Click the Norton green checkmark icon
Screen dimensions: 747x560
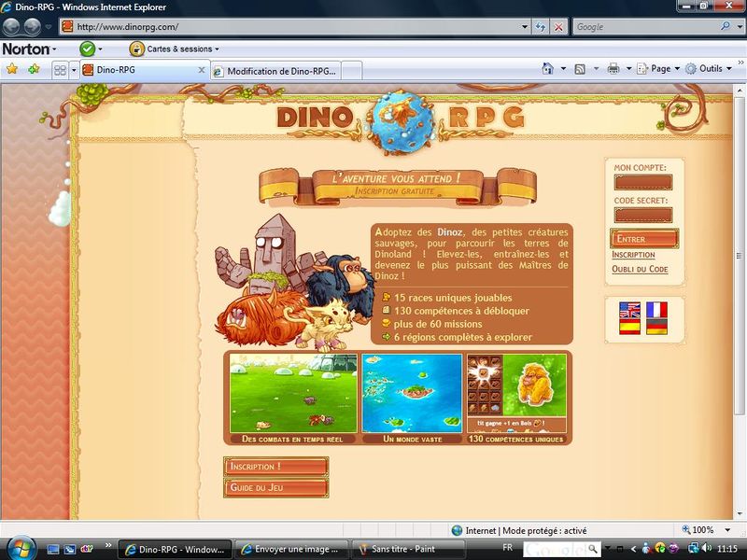tap(87, 49)
